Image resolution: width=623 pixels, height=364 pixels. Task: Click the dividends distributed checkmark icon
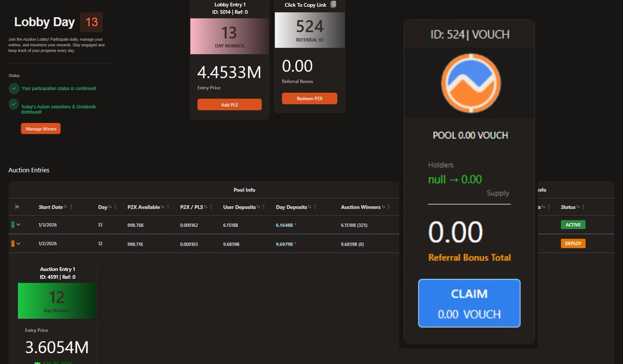tap(15, 104)
